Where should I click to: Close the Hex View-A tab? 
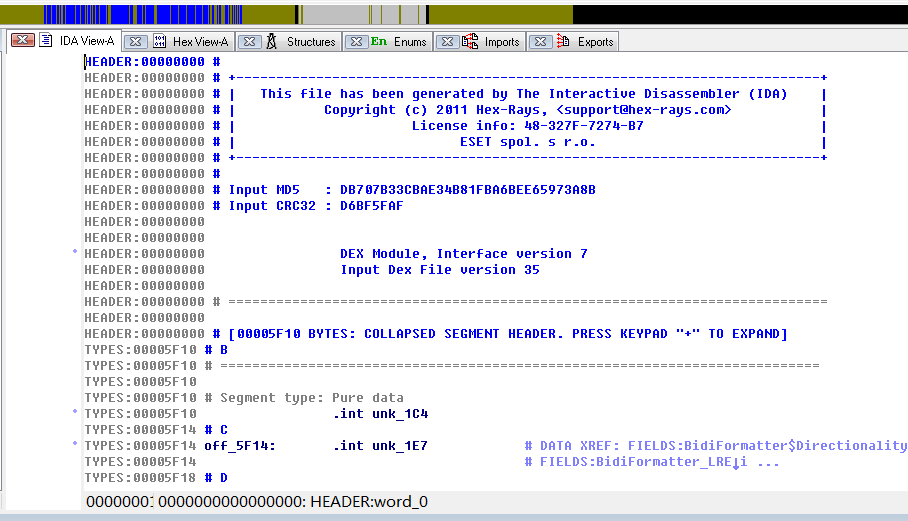pos(136,42)
